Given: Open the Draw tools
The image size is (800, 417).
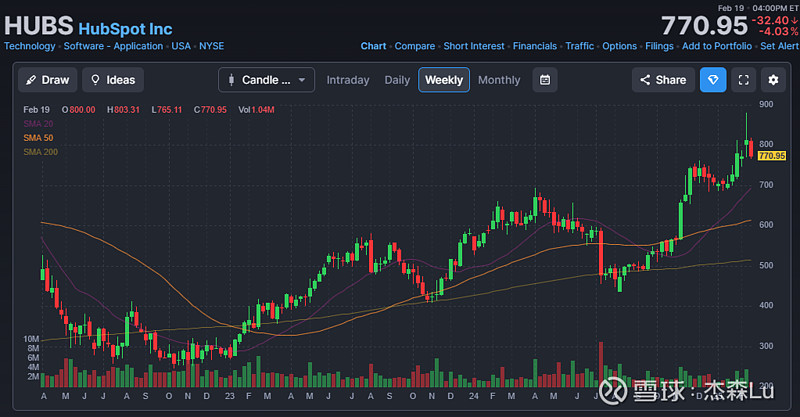Looking at the screenshot, I should (47, 80).
